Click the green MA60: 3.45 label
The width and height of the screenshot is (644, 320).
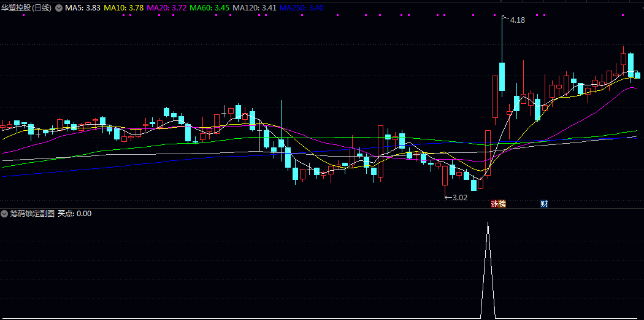(x=210, y=8)
